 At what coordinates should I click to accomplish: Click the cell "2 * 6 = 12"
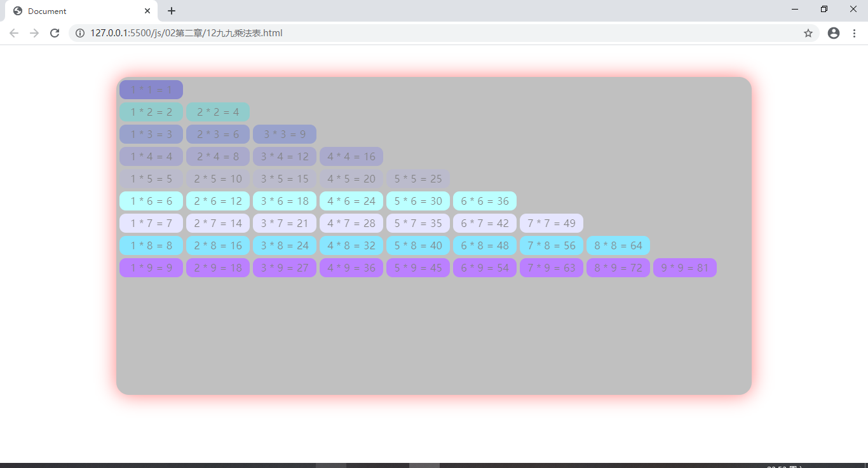tap(218, 201)
